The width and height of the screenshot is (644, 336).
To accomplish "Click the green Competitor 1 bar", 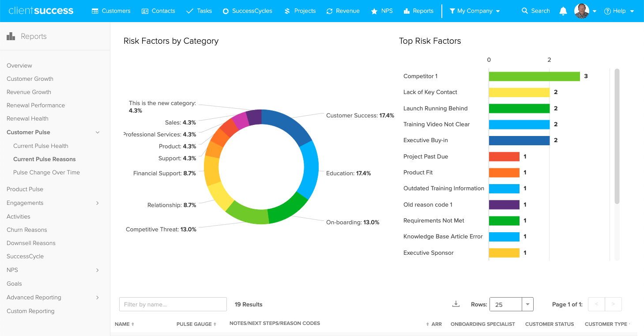I will tap(534, 76).
